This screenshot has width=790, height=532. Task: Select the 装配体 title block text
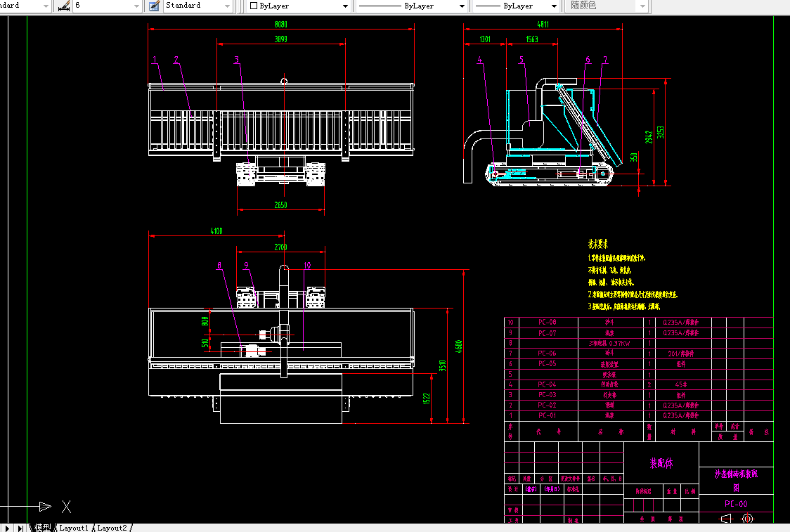(x=661, y=463)
